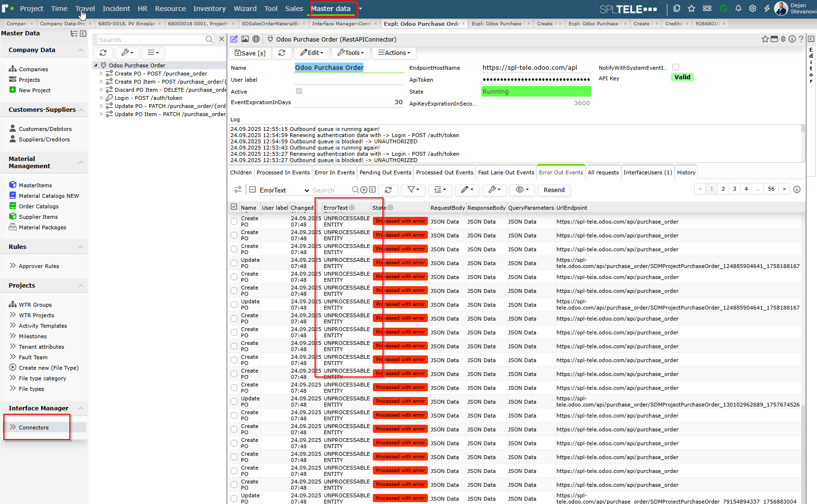Open the notifications bell in the header
Image resolution: width=817 pixels, height=504 pixels.
738,9
